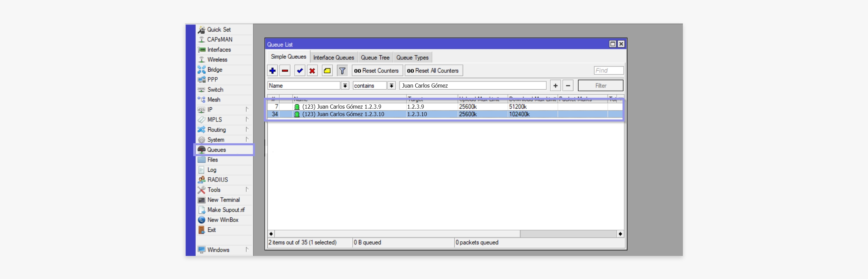Image resolution: width=868 pixels, height=279 pixels.
Task: Switch to the Interface Queues tab
Action: 333,57
